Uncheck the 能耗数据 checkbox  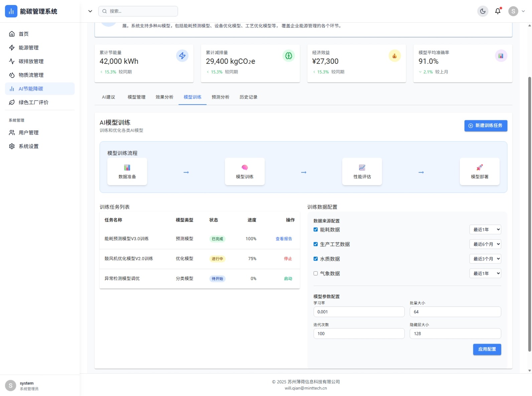pos(315,230)
